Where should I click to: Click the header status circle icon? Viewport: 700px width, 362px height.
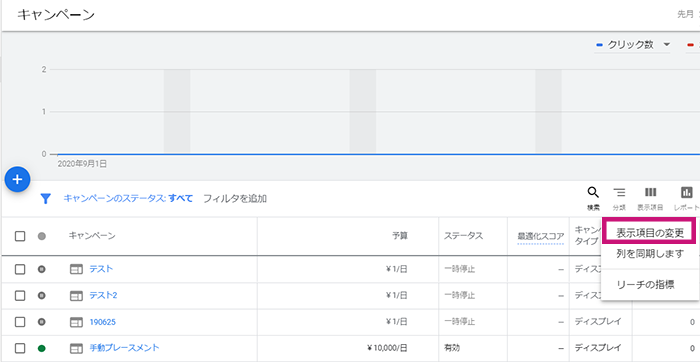42,236
